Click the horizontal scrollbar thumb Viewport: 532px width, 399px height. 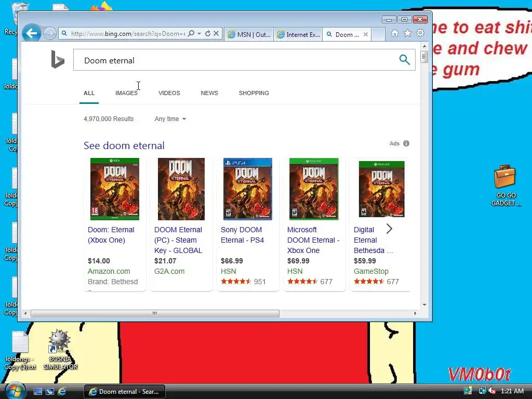(x=155, y=313)
